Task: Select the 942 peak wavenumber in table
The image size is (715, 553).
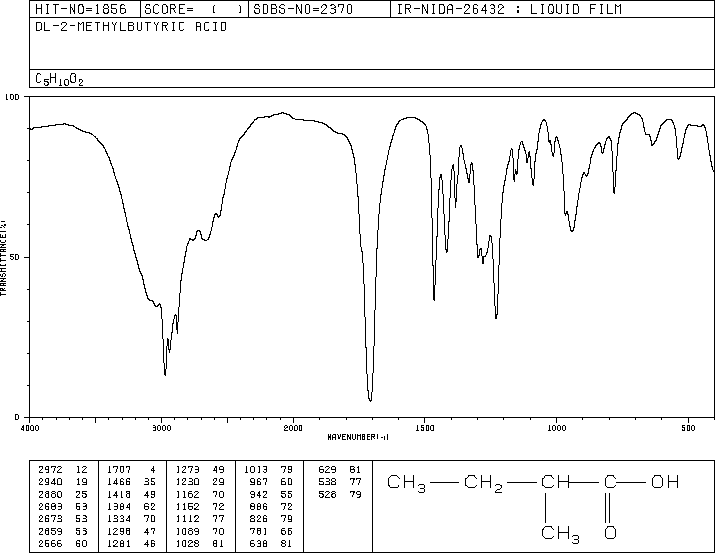Action: tap(259, 495)
